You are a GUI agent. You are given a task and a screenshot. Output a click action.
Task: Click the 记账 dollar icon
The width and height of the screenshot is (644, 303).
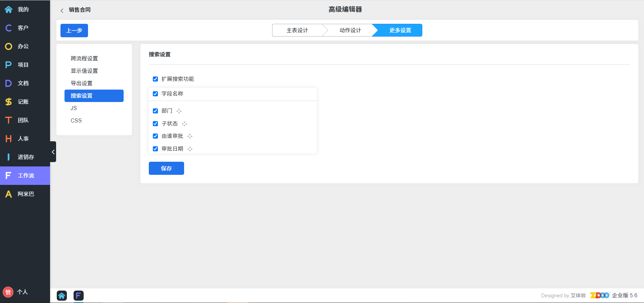pyautogui.click(x=8, y=102)
